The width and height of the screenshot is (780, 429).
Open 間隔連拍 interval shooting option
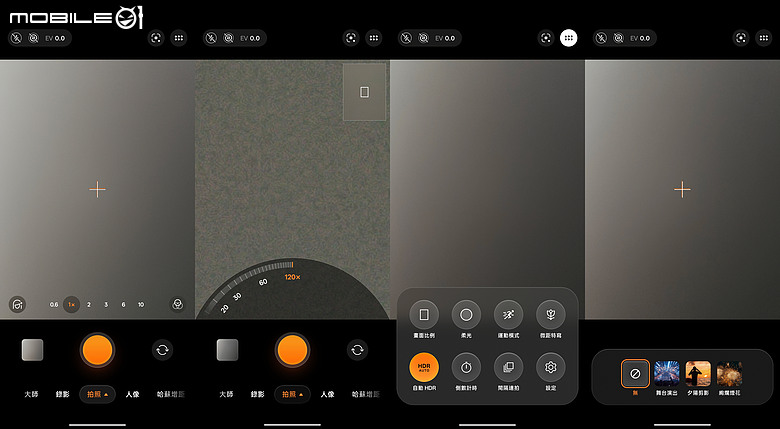[x=508, y=368]
